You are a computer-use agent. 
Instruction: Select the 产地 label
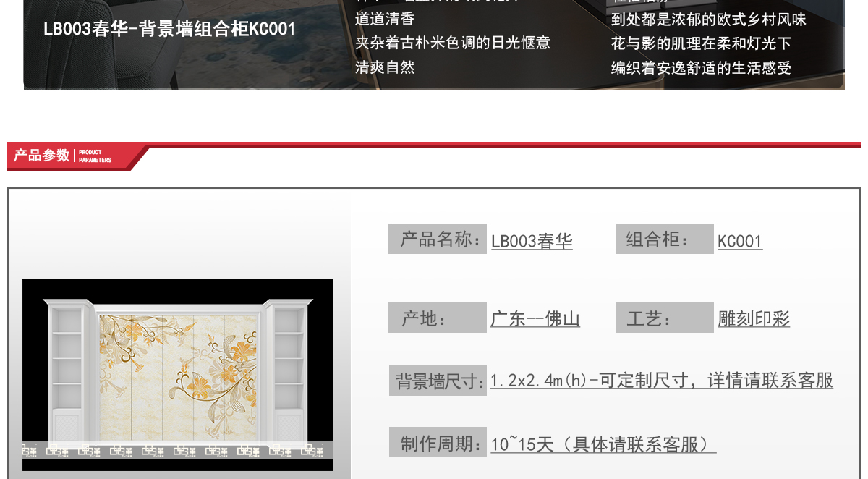pyautogui.click(x=438, y=318)
